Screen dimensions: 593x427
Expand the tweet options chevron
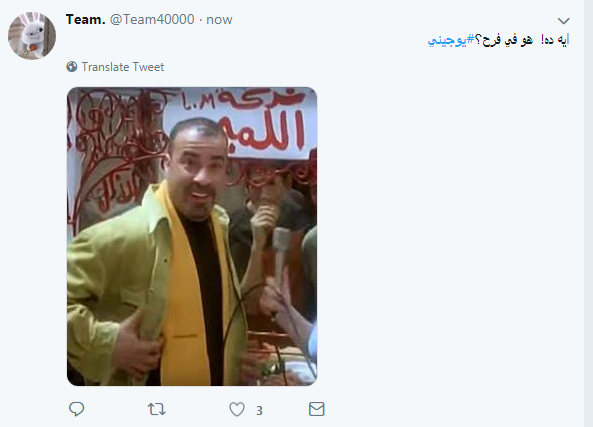tap(564, 21)
